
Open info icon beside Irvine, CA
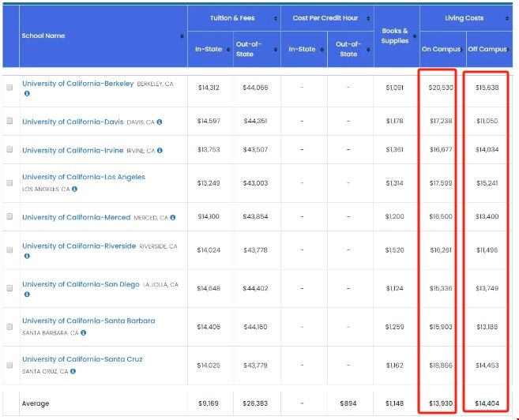click(160, 150)
